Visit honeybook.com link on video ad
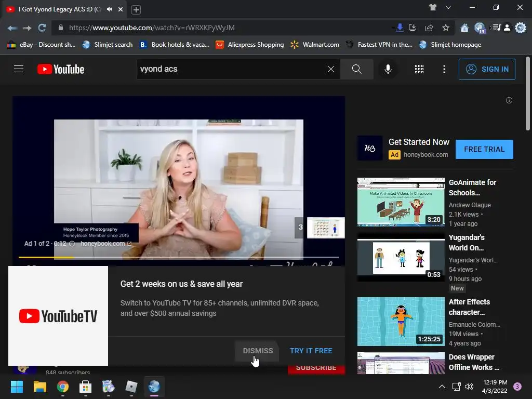 [x=106, y=244]
